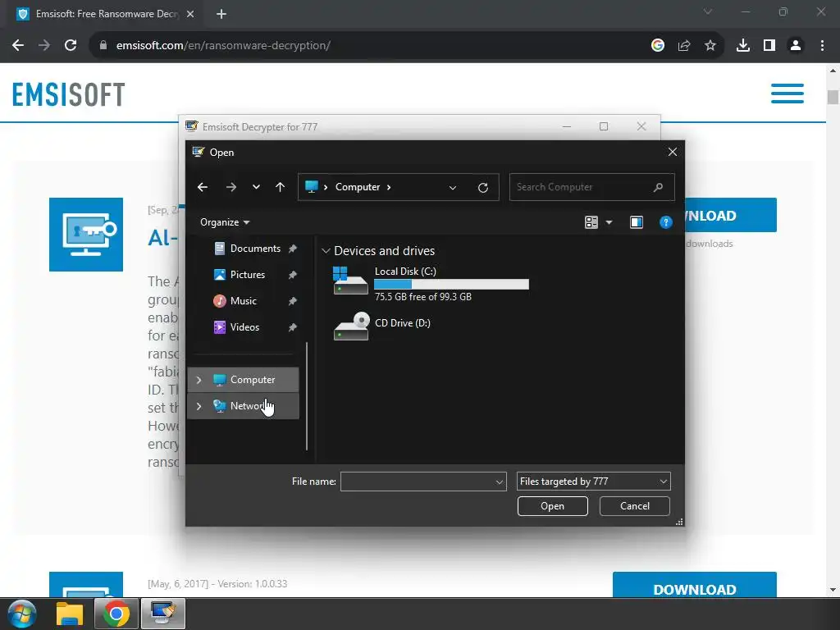
Task: Select Computer in navigation pane
Action: [x=244, y=380]
